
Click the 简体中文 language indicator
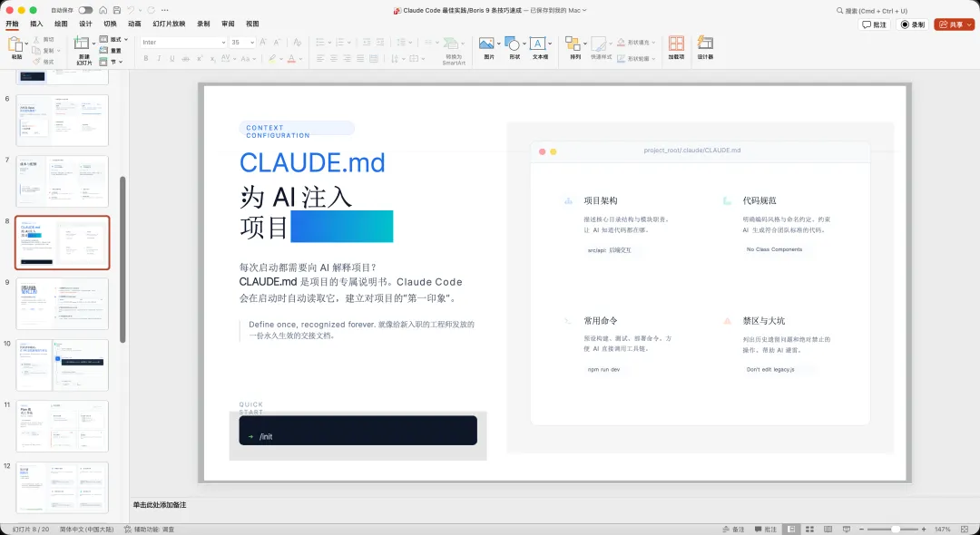click(86, 530)
